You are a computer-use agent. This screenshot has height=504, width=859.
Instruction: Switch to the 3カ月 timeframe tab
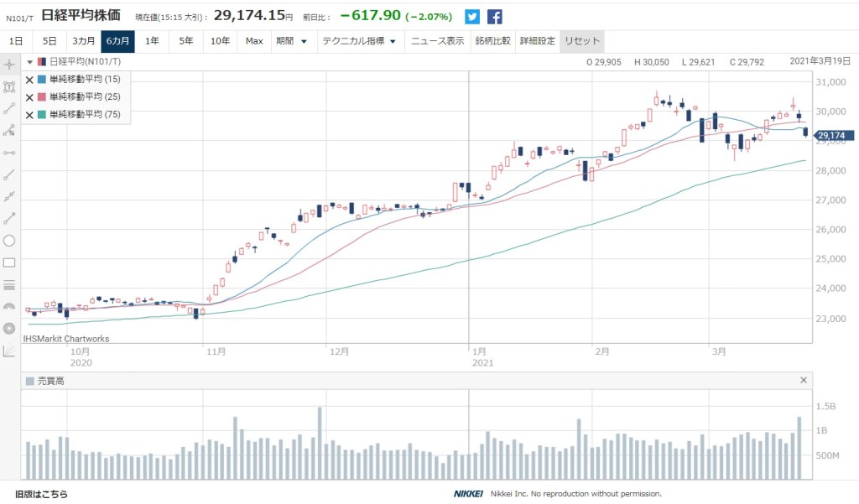click(82, 41)
